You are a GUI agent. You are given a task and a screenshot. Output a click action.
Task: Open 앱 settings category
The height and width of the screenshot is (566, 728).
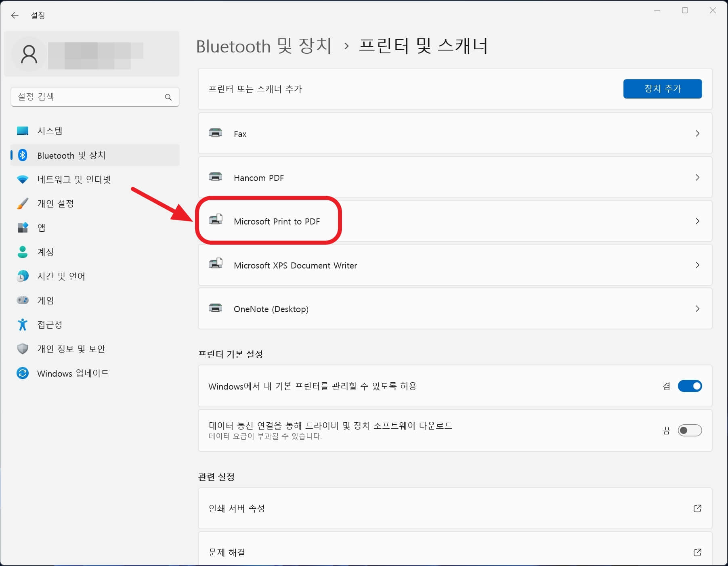tap(95, 228)
